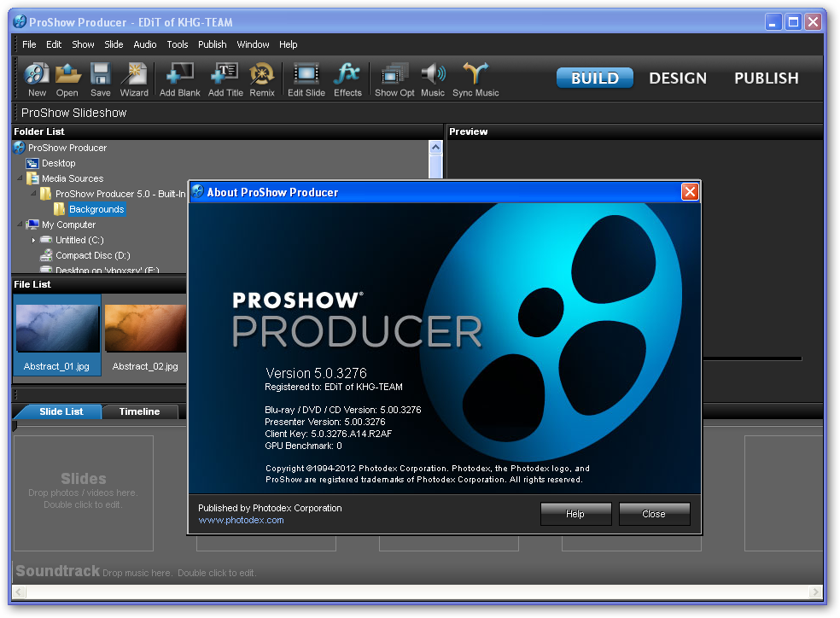Select the Compact Disc (D:) drive icon
The width and height of the screenshot is (840, 618).
(47, 255)
